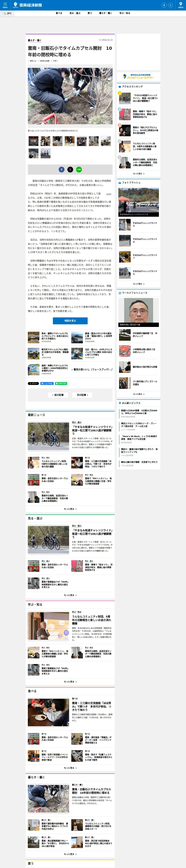Open the MENU hamburger icon

(x=5, y=5)
